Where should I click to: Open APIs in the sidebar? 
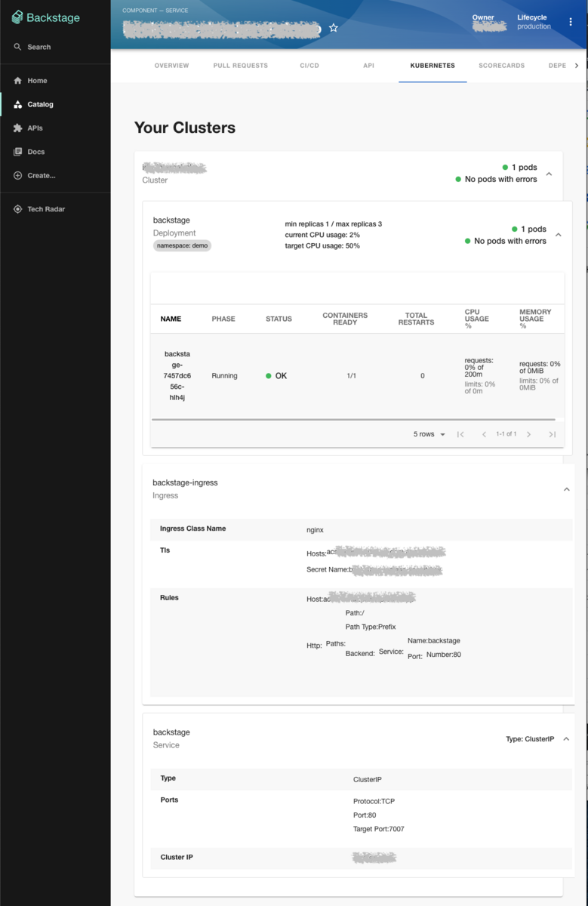tap(29, 128)
